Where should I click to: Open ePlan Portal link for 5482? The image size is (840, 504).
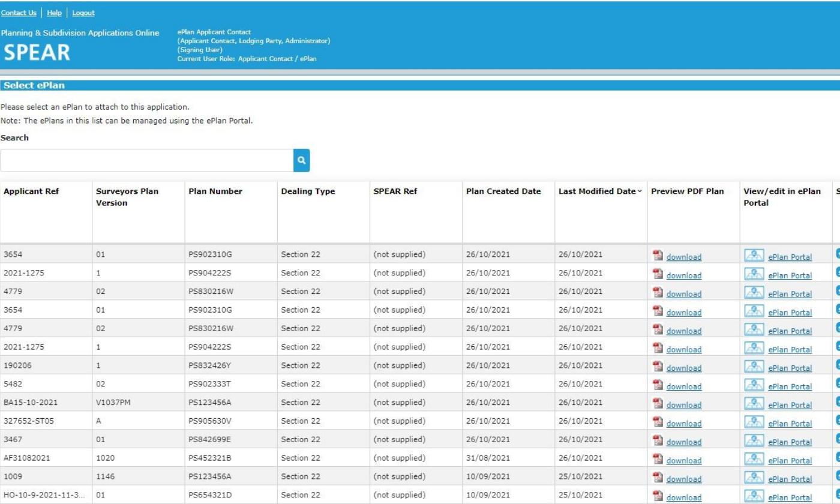(x=790, y=386)
